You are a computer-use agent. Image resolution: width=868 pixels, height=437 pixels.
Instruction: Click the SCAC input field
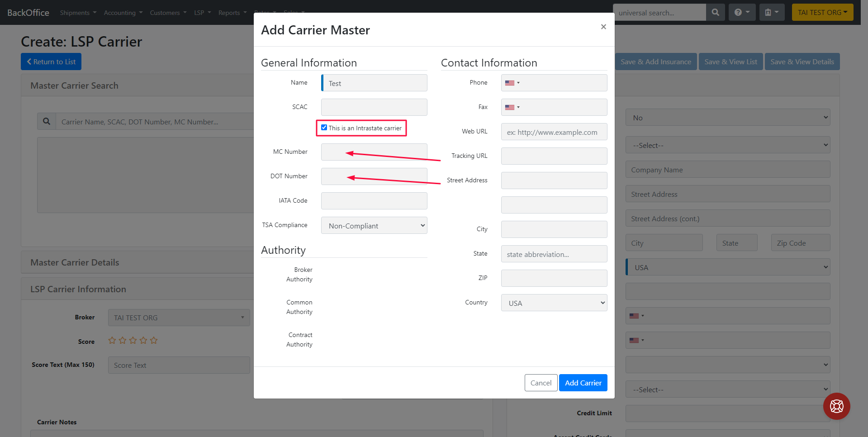pyautogui.click(x=374, y=107)
